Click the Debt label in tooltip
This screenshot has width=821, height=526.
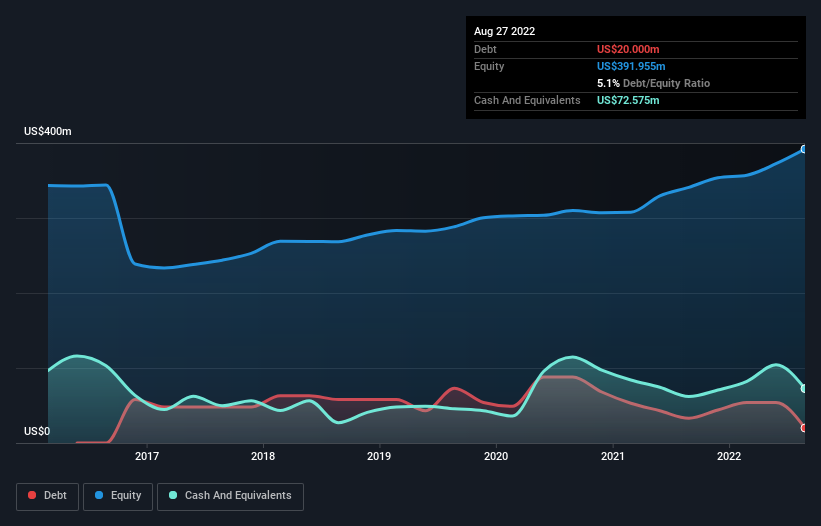pyautogui.click(x=485, y=49)
